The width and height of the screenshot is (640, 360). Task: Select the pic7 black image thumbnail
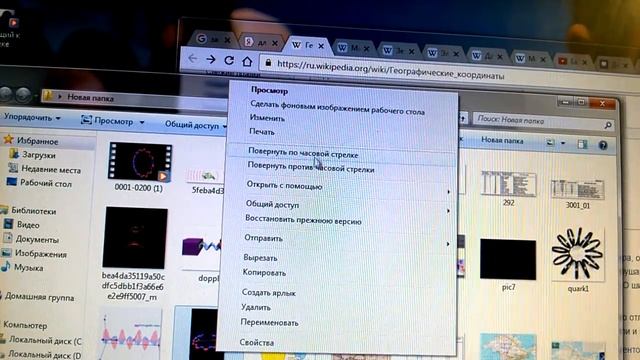point(508,260)
